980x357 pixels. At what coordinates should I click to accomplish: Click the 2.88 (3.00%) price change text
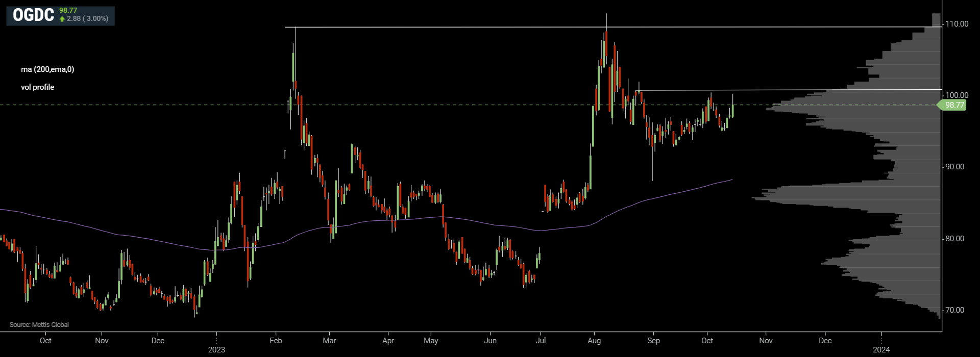pos(87,18)
